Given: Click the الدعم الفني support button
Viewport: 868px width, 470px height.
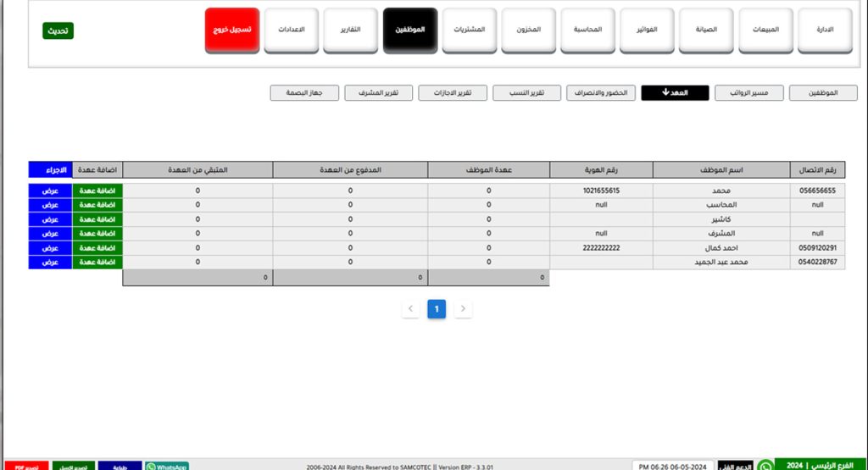Looking at the screenshot, I should pos(734,466).
